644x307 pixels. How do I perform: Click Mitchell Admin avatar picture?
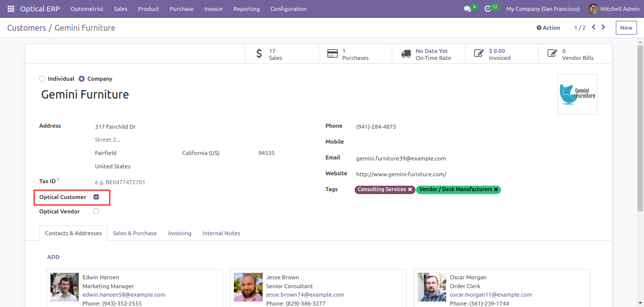[x=593, y=9]
